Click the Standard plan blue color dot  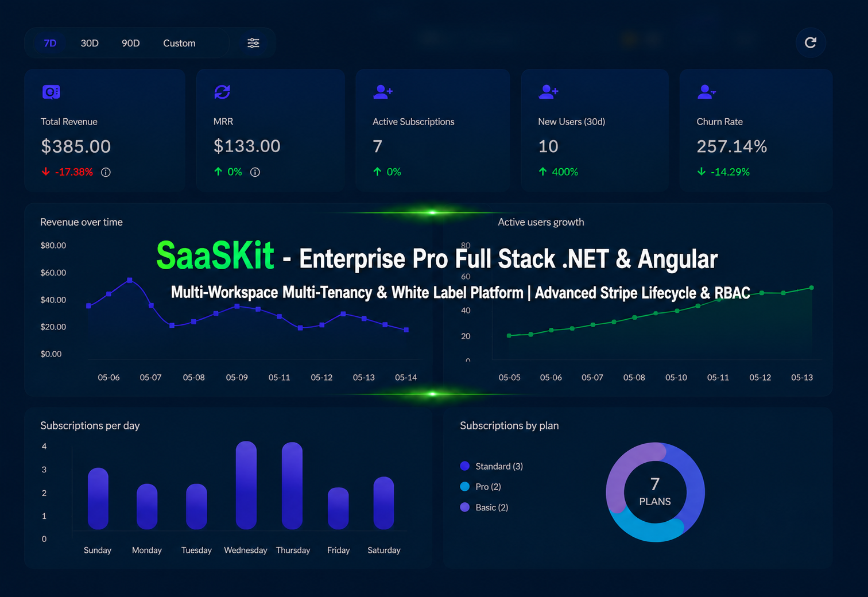tap(465, 466)
